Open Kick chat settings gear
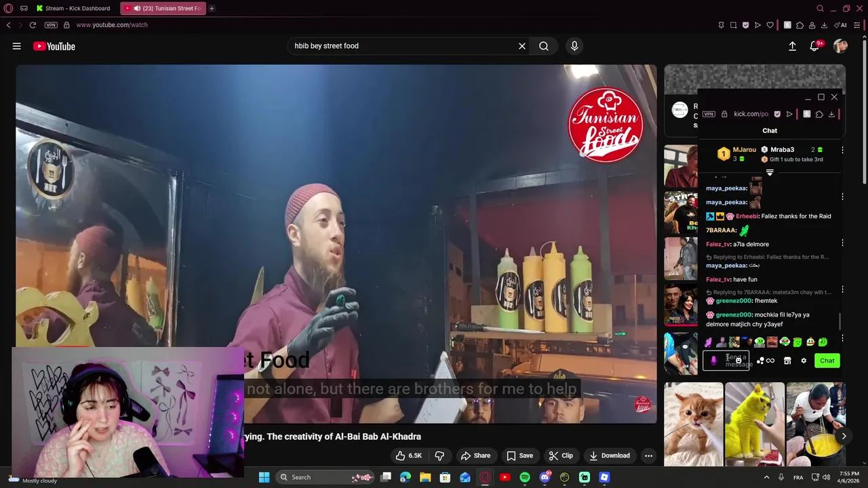The width and height of the screenshot is (868, 488). (x=804, y=361)
